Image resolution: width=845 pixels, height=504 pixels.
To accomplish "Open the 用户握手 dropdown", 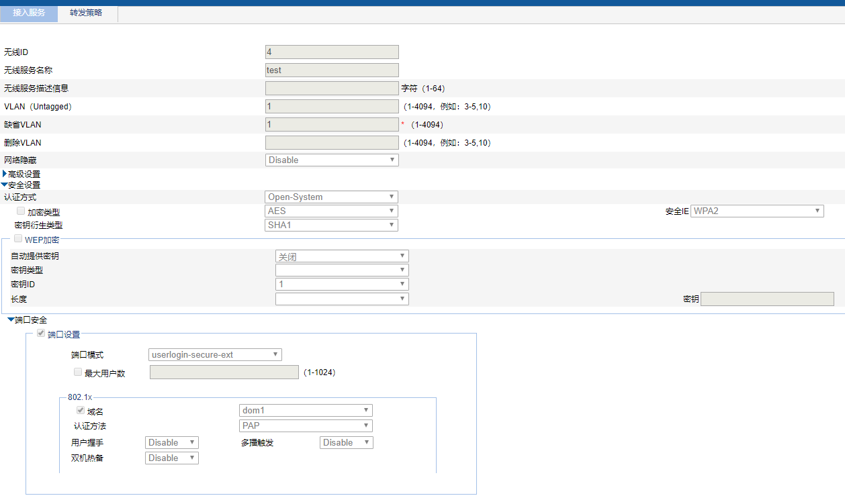I will click(172, 442).
